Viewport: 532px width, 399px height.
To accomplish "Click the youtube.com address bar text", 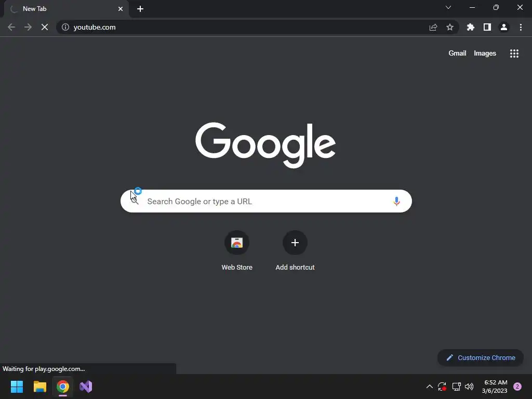I will coord(95,27).
